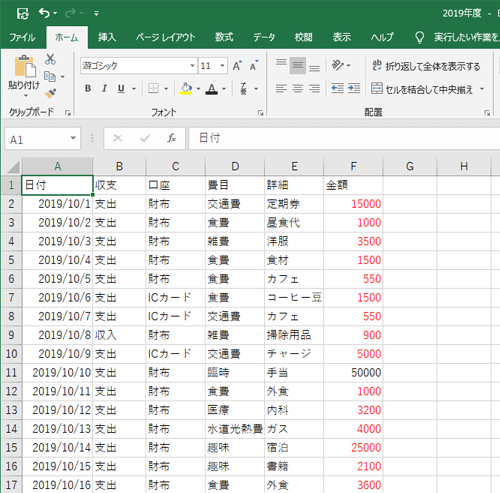
Task: Undo the last action
Action: pos(44,13)
